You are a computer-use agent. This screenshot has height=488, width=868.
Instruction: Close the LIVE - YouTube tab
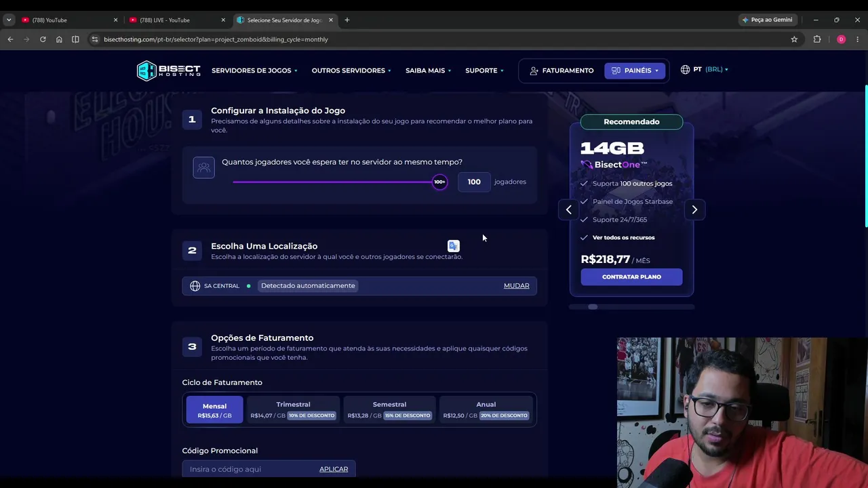223,20
